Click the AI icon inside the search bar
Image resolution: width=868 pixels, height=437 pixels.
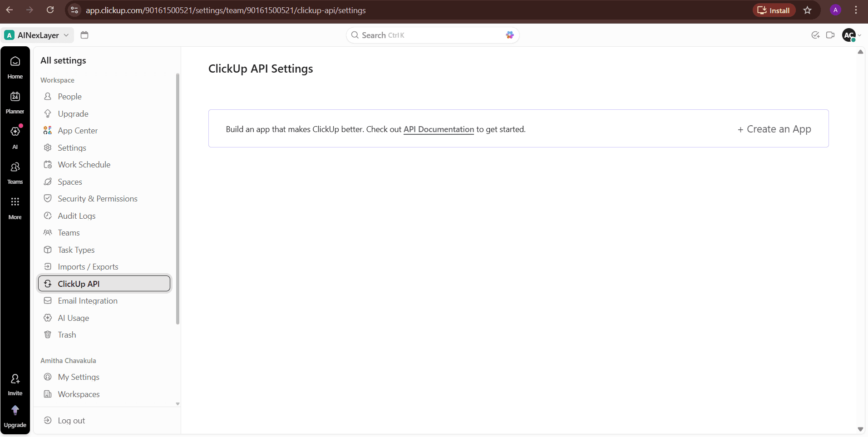tap(509, 35)
